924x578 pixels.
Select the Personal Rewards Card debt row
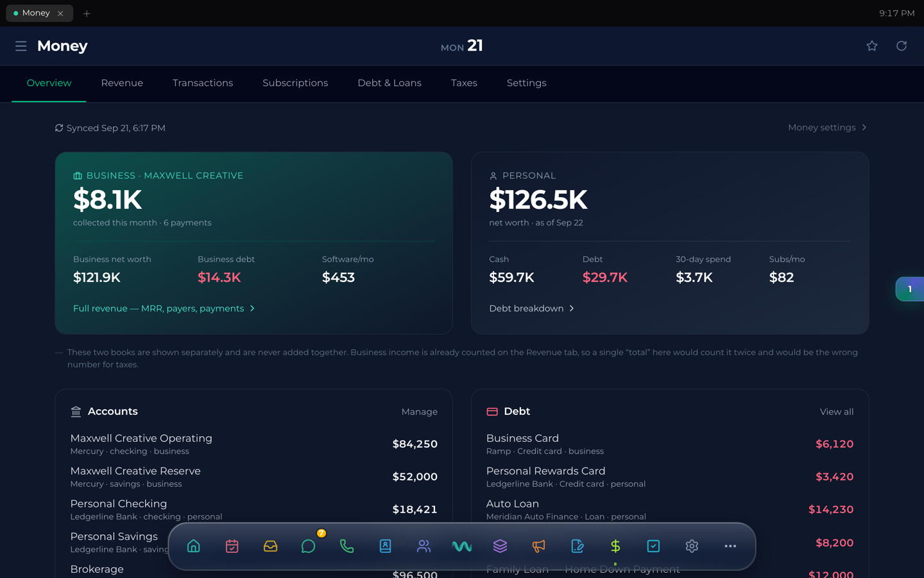670,477
